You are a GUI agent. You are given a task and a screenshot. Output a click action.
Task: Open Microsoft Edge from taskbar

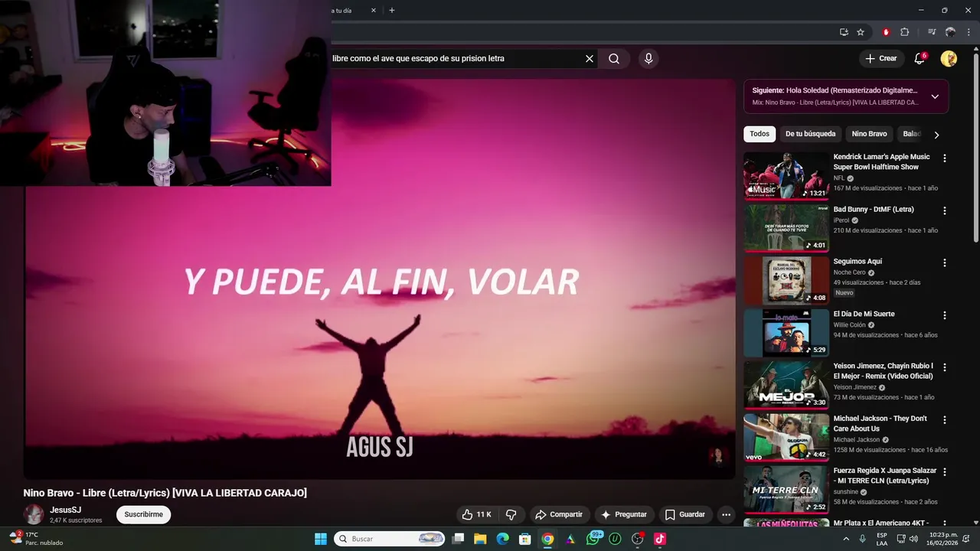[502, 539]
